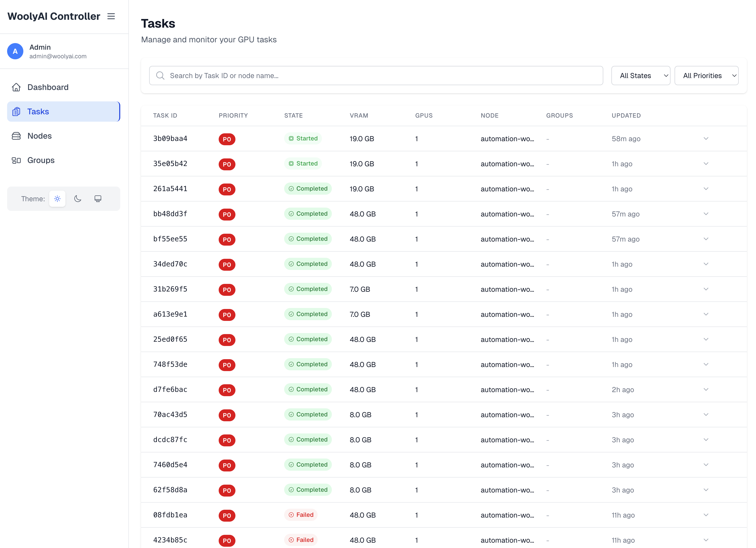Click the Failed status badge for task 08fdb1ea
Screen dimensions: 756x548
pyautogui.click(x=301, y=515)
